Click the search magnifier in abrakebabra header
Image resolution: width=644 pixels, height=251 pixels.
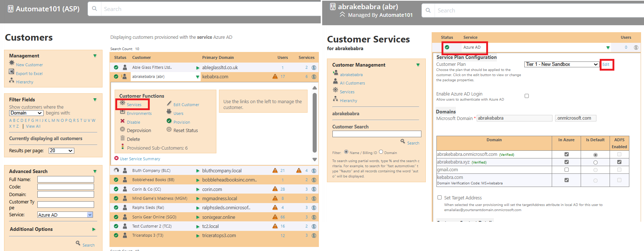pyautogui.click(x=428, y=10)
